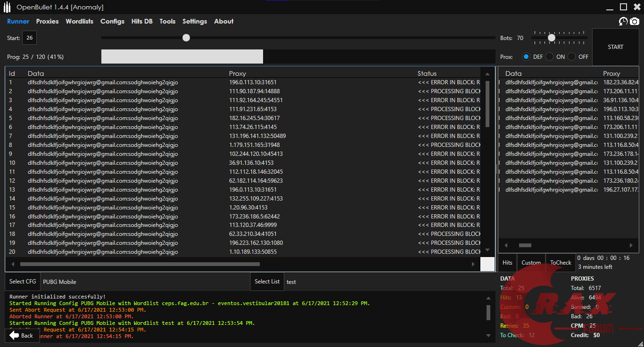Click the history clock icon
Screen dimensions: 644x347
pos(623,21)
